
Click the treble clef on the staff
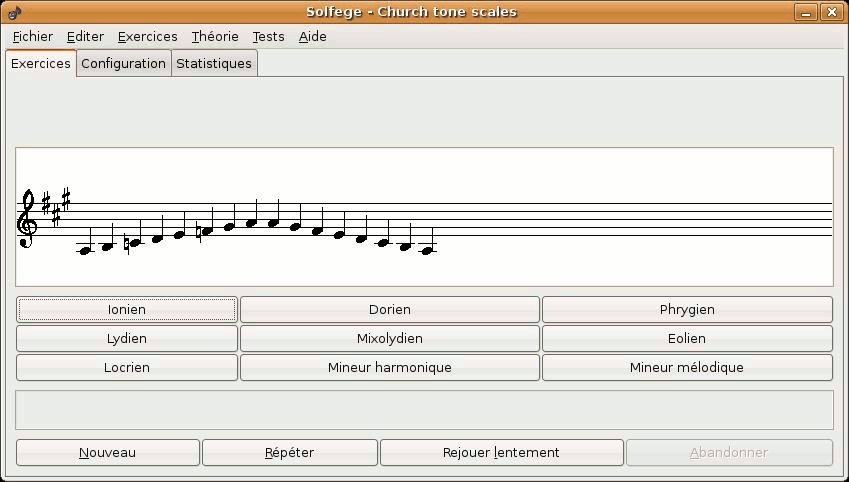27,219
